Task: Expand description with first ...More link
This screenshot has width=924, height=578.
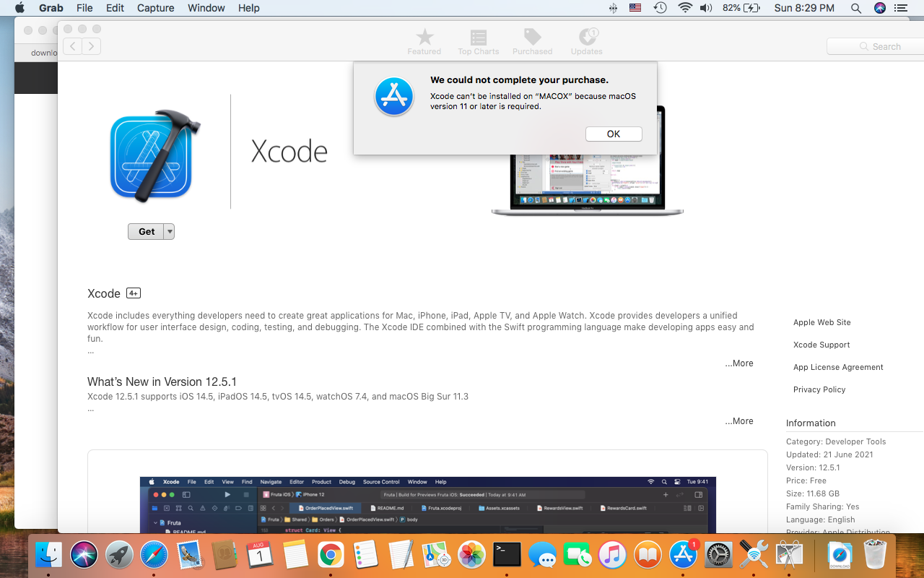Action: [739, 363]
